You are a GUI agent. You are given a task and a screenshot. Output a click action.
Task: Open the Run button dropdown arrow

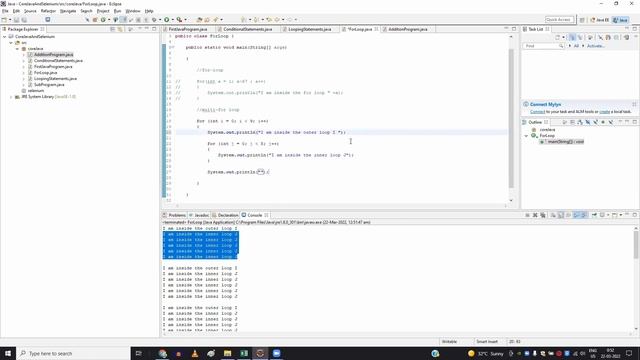pos(173,20)
